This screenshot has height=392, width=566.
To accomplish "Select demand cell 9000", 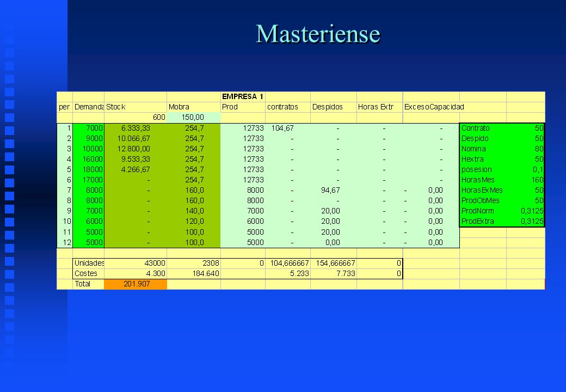I will (x=88, y=139).
